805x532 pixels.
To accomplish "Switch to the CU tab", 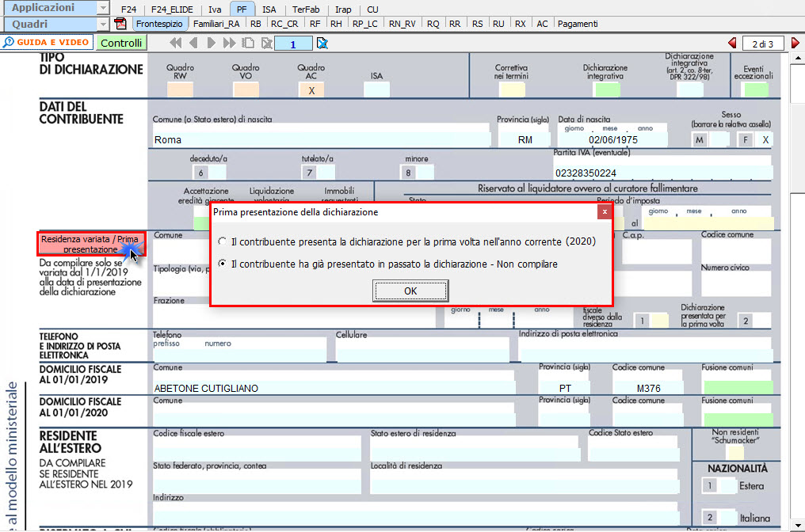I will click(x=372, y=9).
